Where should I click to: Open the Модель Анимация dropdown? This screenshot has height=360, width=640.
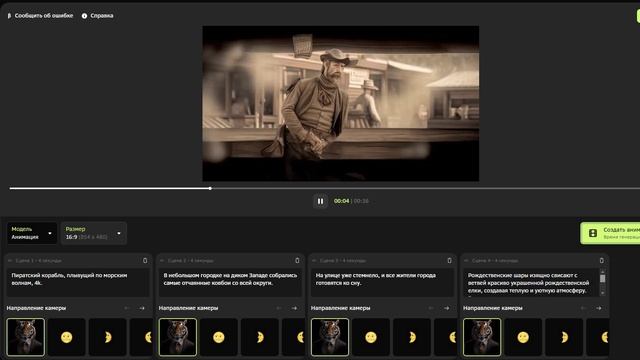pyautogui.click(x=32, y=233)
